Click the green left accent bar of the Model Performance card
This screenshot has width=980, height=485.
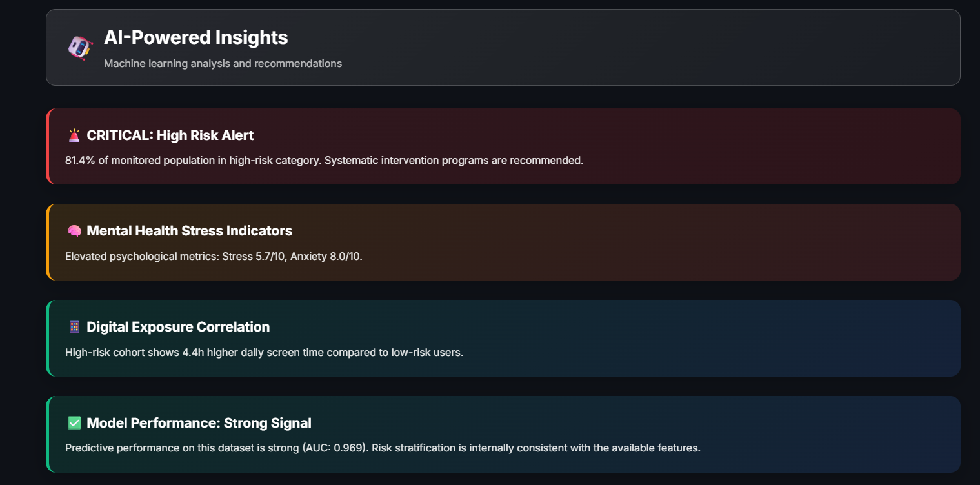[48, 434]
